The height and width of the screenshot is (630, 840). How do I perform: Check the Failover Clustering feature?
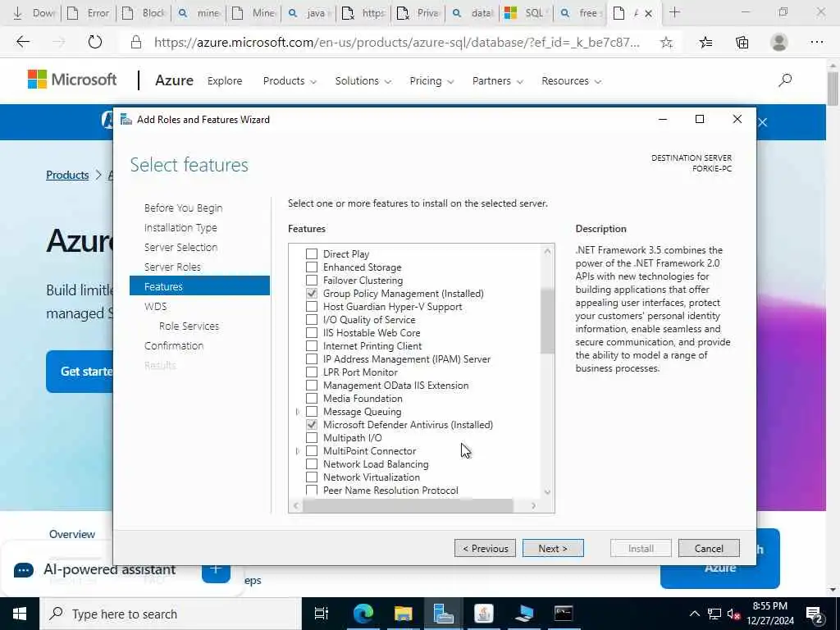click(311, 281)
